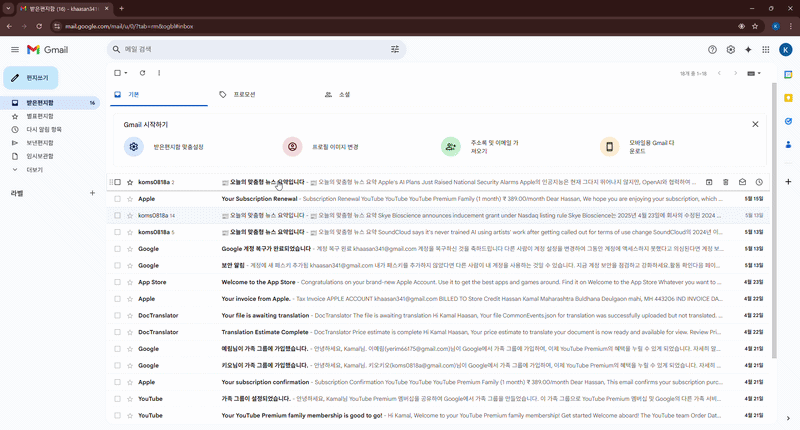The width and height of the screenshot is (800, 430).
Task: Open Chrome tab search dropdown
Action: point(8,9)
